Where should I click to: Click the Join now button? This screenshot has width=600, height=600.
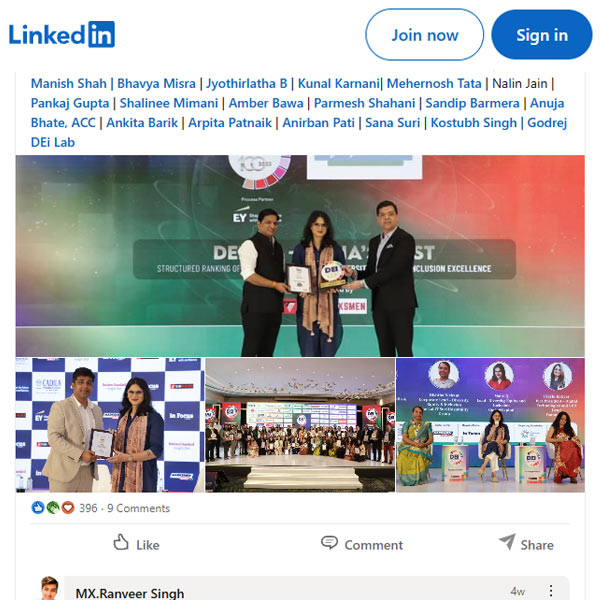pos(424,35)
